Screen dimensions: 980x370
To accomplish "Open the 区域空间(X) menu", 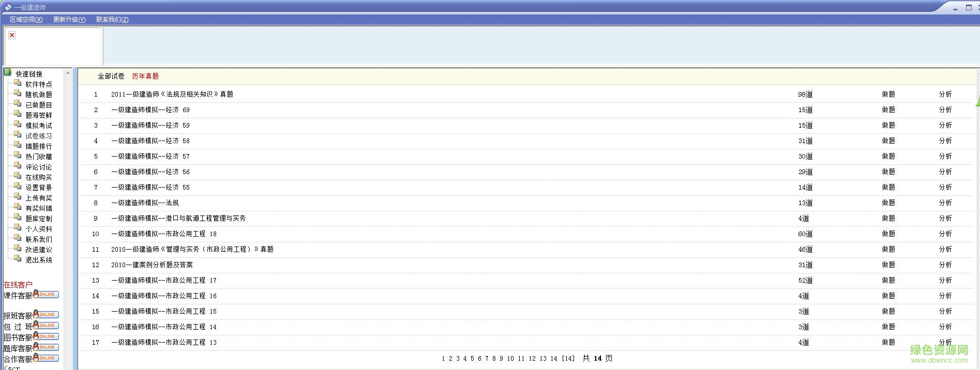I will 26,20.
